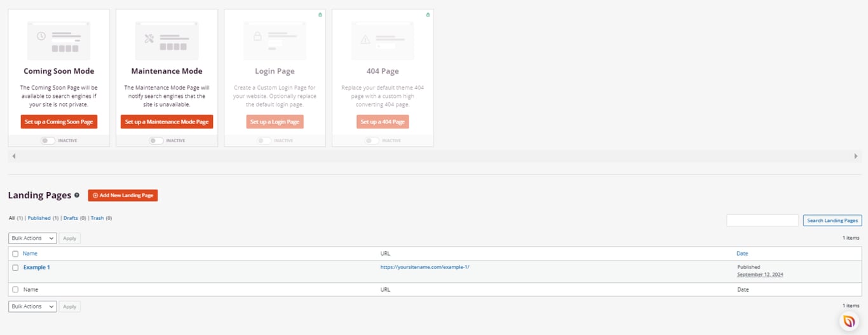Click the right arrow of horizontal scrollbar
This screenshot has height=335, width=868.
[855, 156]
